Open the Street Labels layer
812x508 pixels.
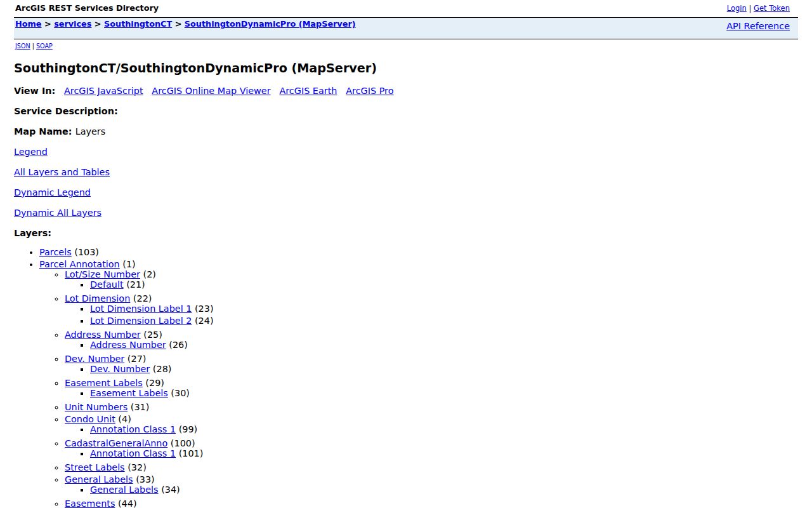click(x=95, y=467)
